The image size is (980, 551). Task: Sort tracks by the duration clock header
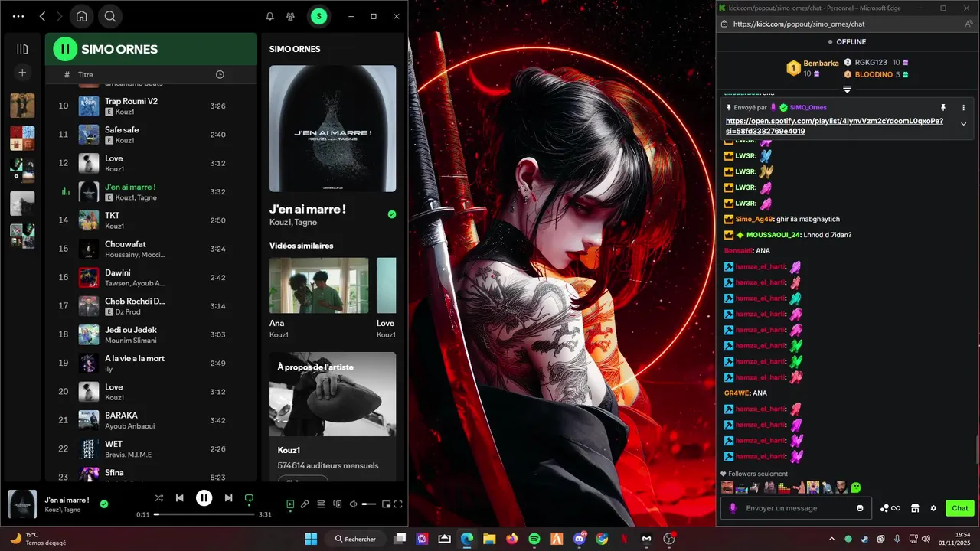pos(220,74)
